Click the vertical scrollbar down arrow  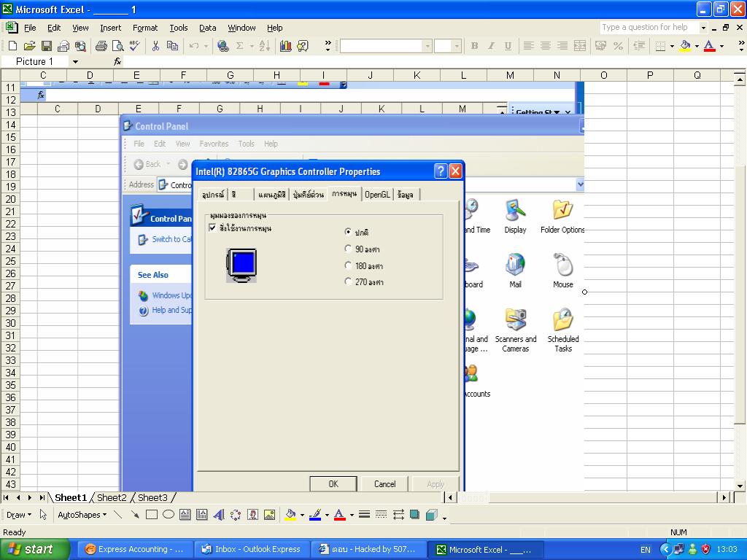(x=740, y=486)
